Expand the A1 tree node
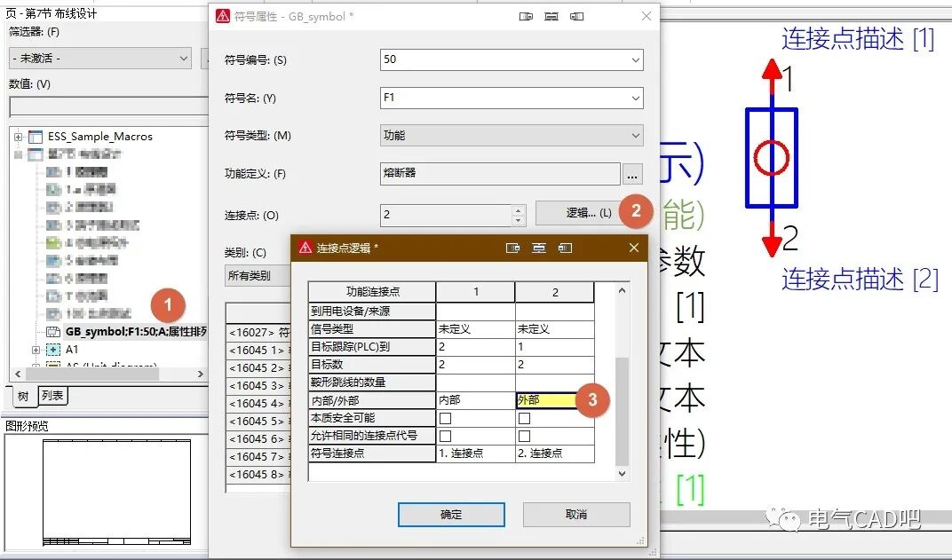Screen dimensions: 952x560 click(x=36, y=350)
